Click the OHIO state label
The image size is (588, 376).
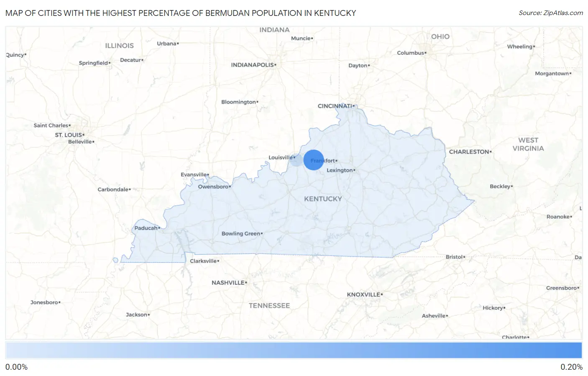click(440, 37)
